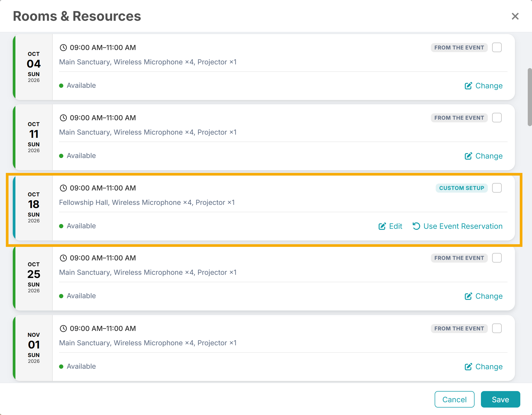The height and width of the screenshot is (415, 532).
Task: Check the Nov 01 reservation checkbox
Action: (x=497, y=328)
